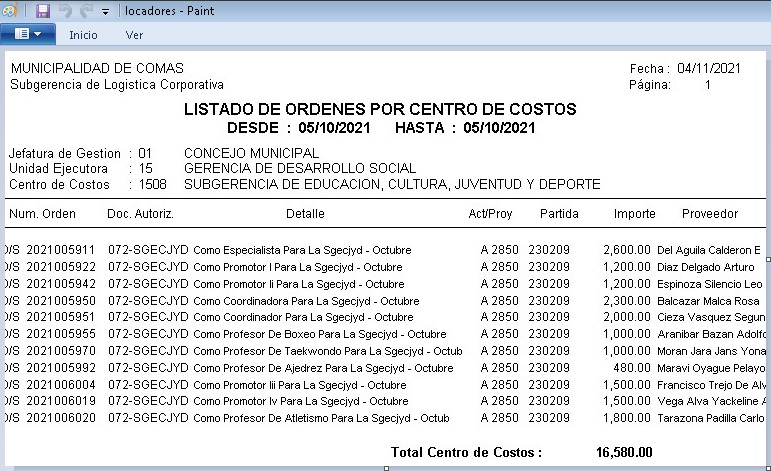
Task: Open the blue Paint file menu button
Action: click(x=28, y=34)
